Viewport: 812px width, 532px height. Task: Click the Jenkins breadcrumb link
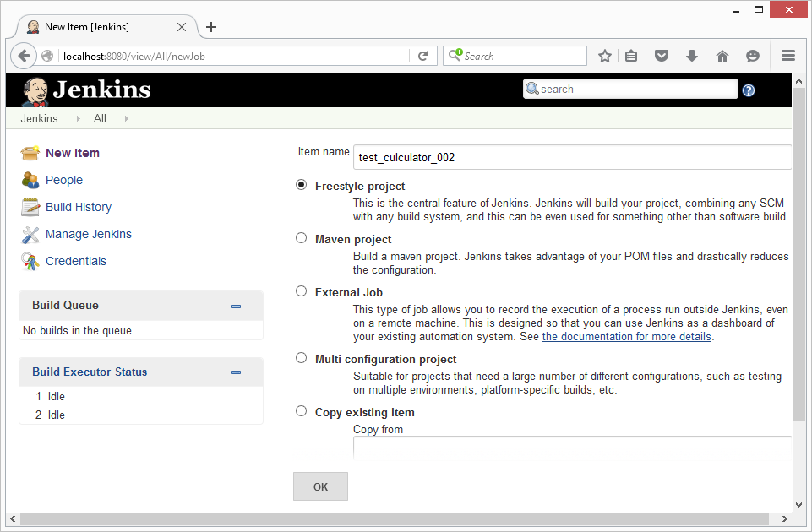click(x=40, y=118)
